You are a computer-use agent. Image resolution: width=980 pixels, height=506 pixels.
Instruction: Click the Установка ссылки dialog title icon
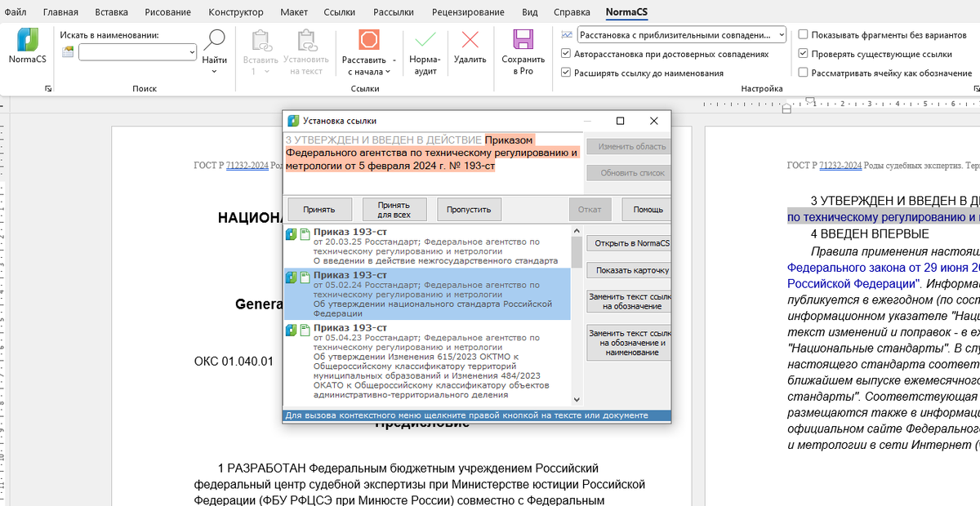293,121
